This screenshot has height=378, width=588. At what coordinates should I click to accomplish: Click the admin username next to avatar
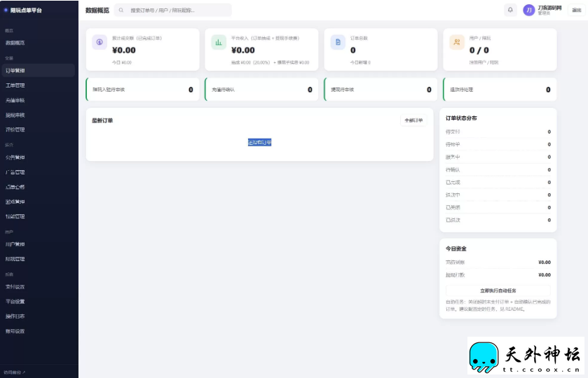coord(549,8)
